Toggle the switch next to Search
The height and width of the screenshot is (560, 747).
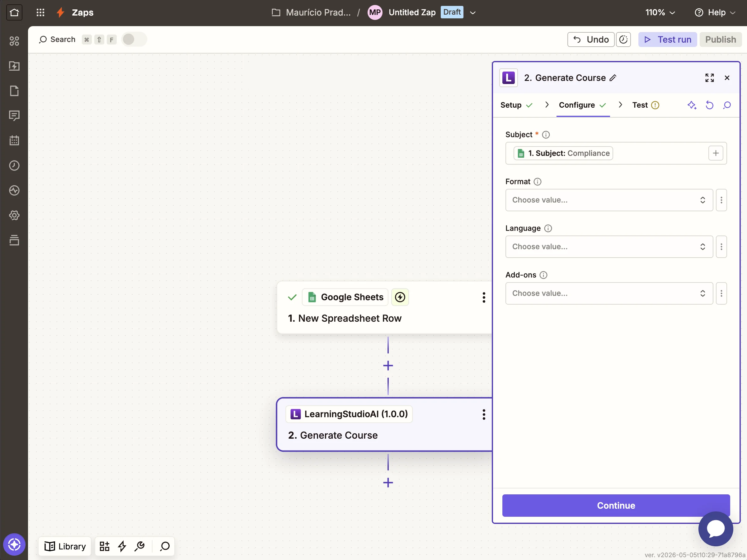[134, 40]
